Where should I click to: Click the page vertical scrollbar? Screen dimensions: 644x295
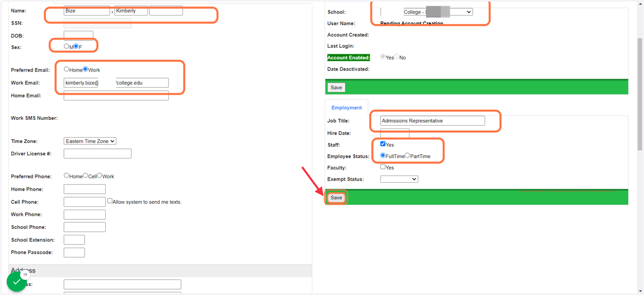point(640,94)
